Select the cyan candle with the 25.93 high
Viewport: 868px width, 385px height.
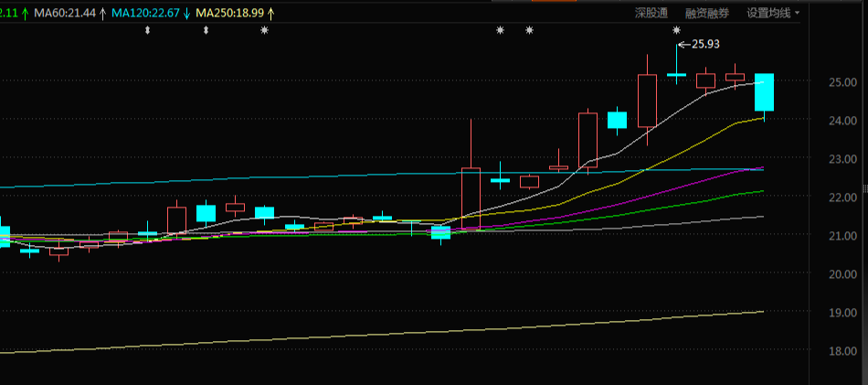coord(676,74)
